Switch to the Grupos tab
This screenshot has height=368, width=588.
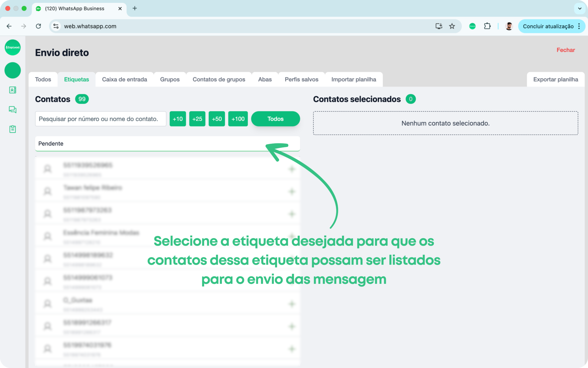pos(170,79)
